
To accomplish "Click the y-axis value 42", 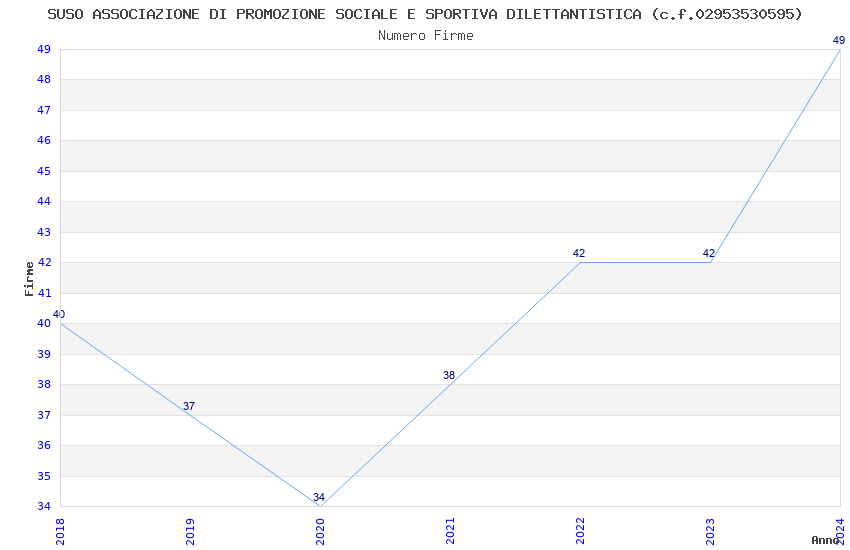I will (44, 262).
